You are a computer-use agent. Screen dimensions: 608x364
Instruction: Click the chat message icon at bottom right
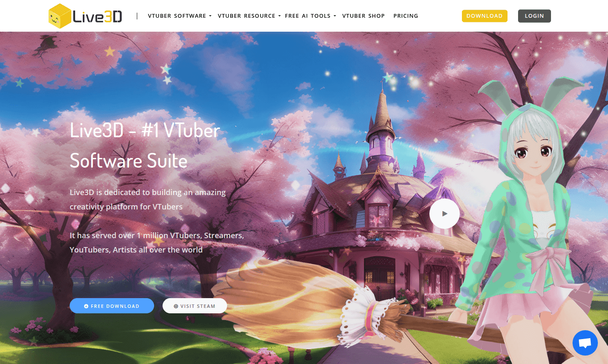[x=585, y=343]
